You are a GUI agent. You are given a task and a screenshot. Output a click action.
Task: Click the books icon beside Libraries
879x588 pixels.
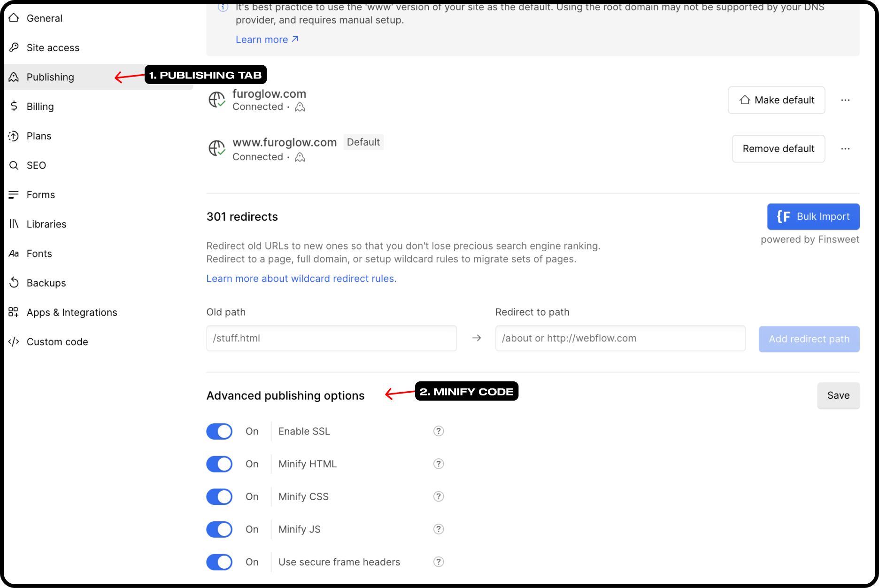click(x=14, y=224)
